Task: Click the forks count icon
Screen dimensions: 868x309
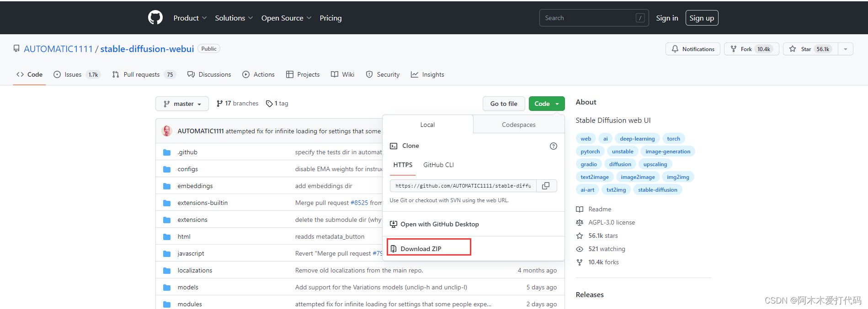Action: pos(580,262)
